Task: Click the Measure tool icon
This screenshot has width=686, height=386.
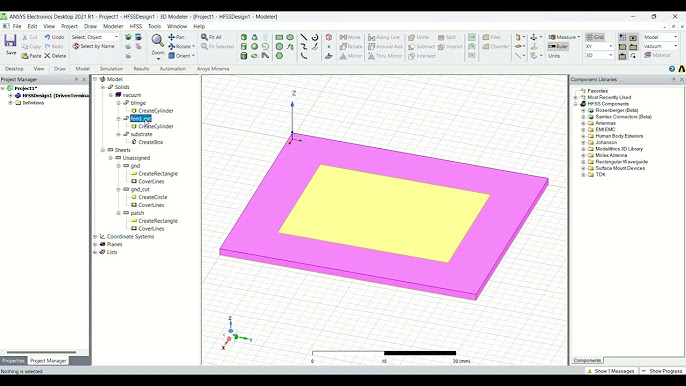Action: (552, 37)
